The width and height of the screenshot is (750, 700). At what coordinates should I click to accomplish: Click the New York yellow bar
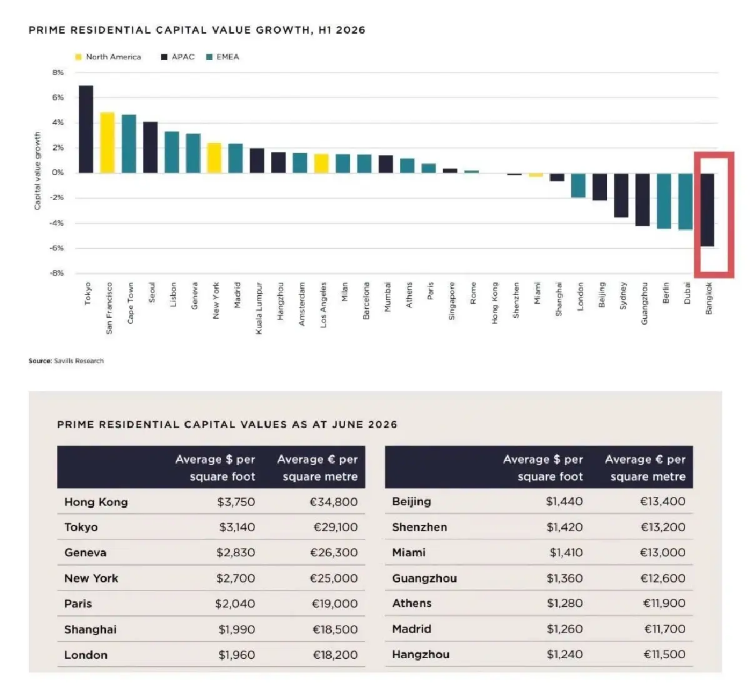pos(214,158)
